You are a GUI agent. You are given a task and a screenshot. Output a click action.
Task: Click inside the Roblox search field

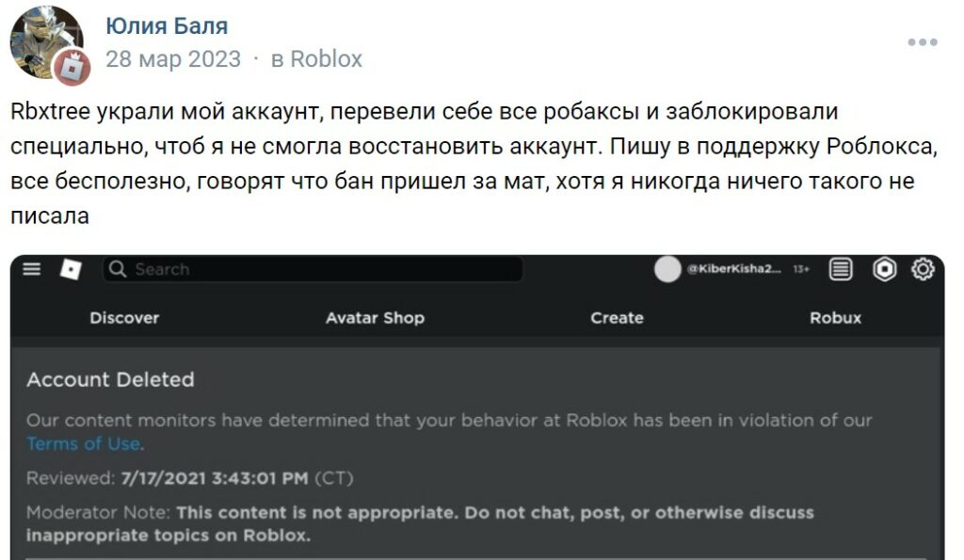(311, 270)
